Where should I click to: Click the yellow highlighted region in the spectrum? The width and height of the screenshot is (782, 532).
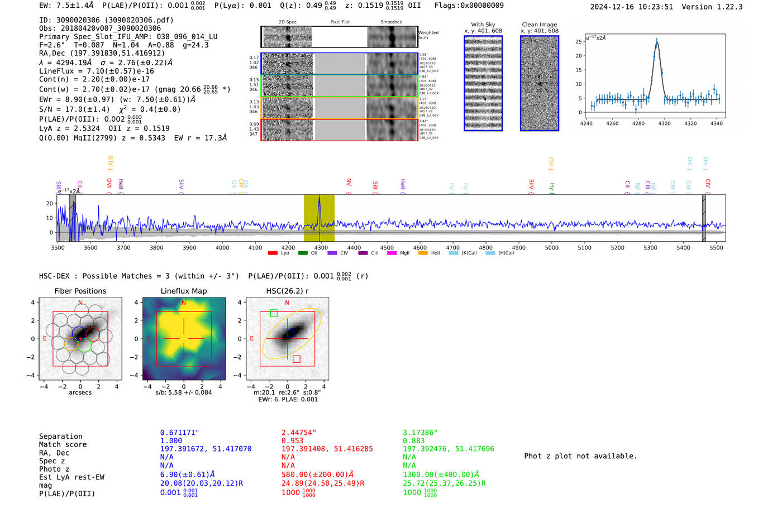[x=319, y=218]
